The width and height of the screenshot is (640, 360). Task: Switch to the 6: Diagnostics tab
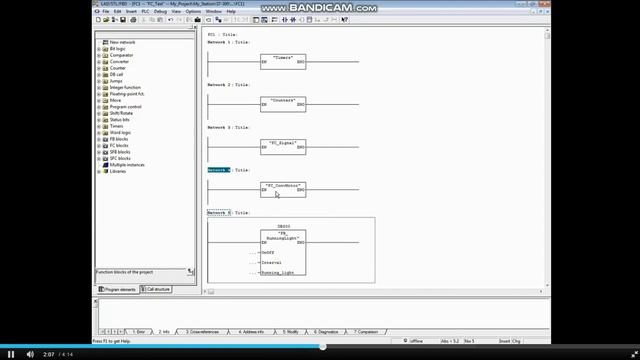pos(326,332)
